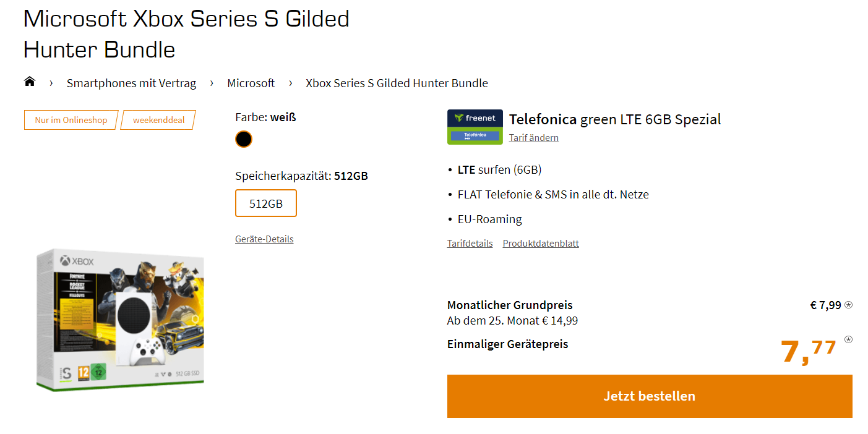
Task: Click the Telefonica green LTE 6GB Spezial title
Action: pyautogui.click(x=615, y=119)
